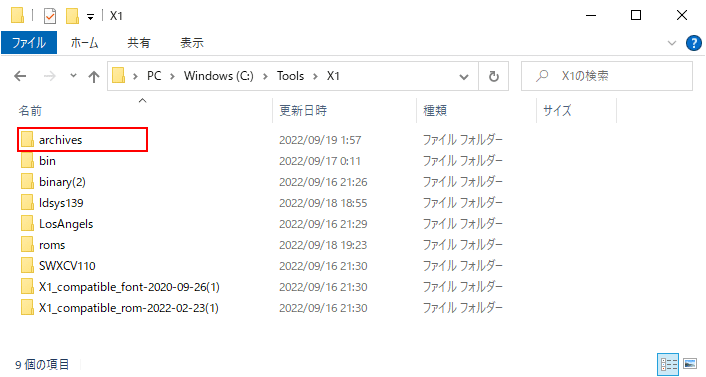Open the 表示 ribbon tab
This screenshot has height=377, width=706.
pos(192,43)
